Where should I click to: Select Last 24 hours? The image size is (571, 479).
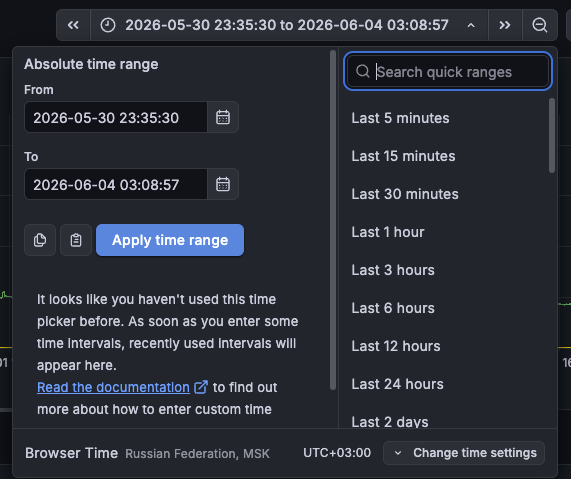pos(397,384)
